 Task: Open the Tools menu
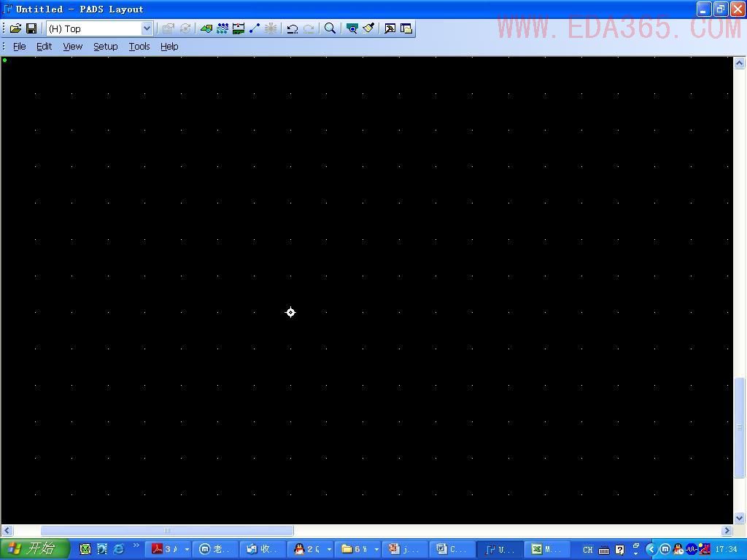pos(139,46)
